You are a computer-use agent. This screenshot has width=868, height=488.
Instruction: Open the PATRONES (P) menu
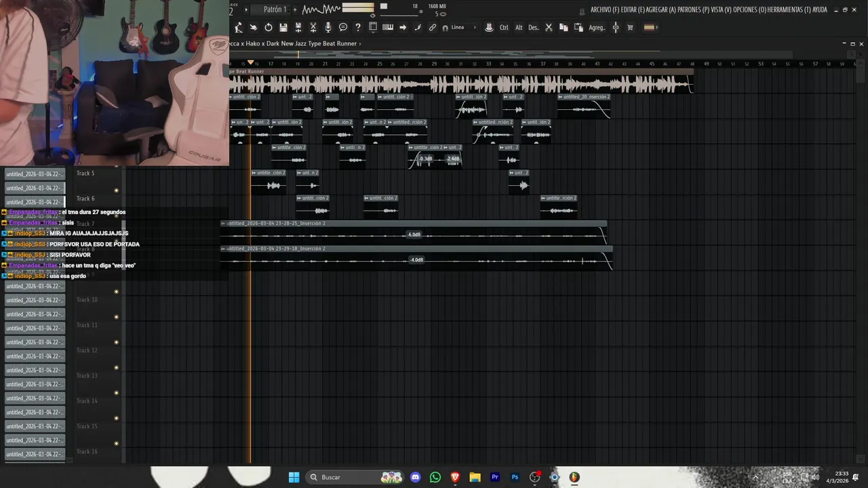(x=693, y=9)
